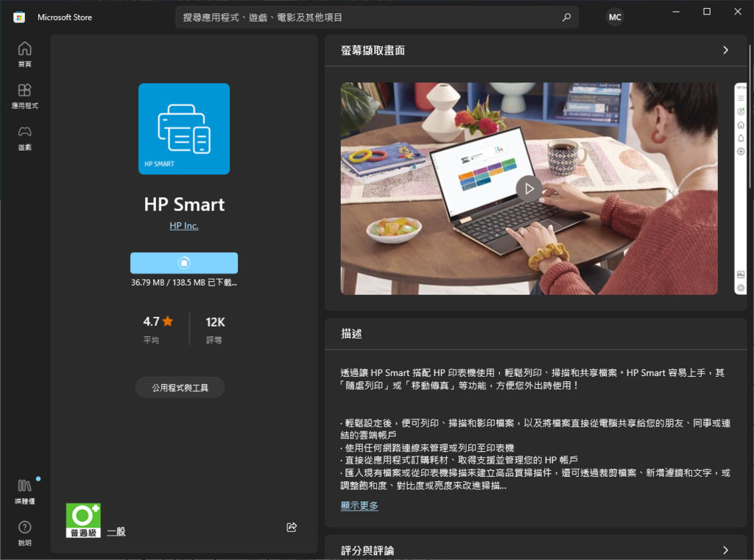
Task: Maximize the Microsoft Store window
Action: pyautogui.click(x=706, y=12)
